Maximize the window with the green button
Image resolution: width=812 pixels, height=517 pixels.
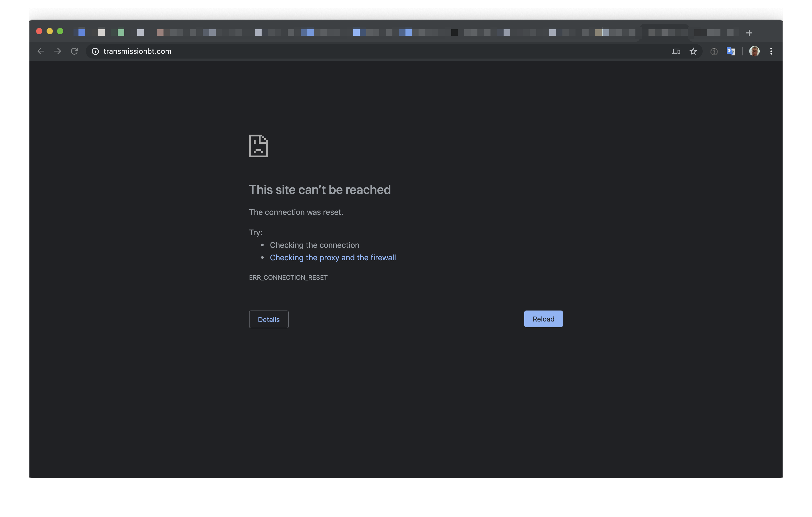60,31
